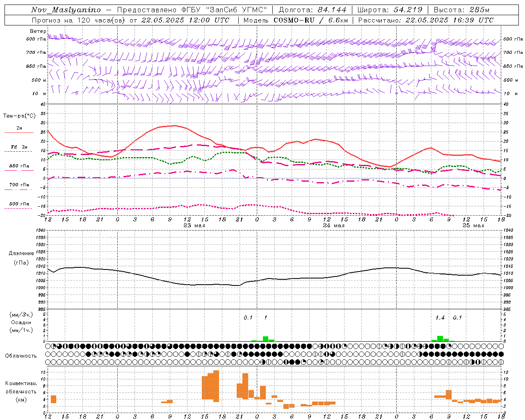Click the '25 мая' date marker

[473, 225]
